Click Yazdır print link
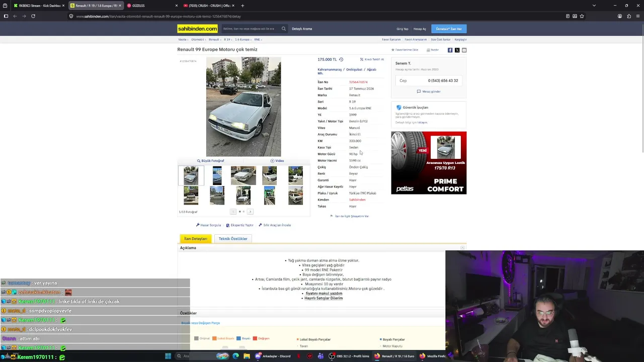The width and height of the screenshot is (644, 362). coord(433,50)
